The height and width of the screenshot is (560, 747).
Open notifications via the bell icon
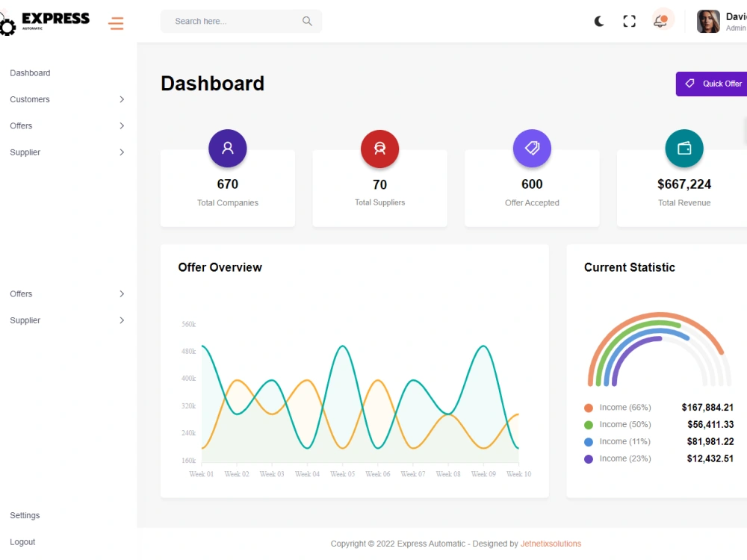(x=661, y=20)
